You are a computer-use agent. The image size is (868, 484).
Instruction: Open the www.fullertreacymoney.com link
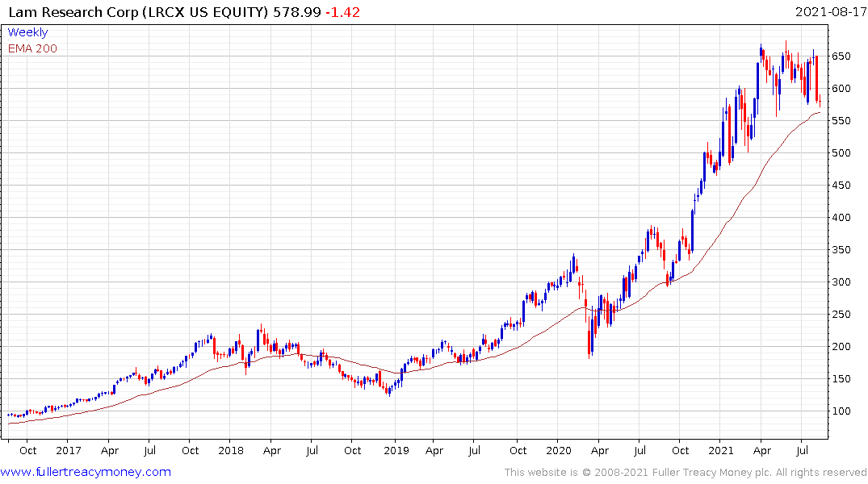click(86, 472)
